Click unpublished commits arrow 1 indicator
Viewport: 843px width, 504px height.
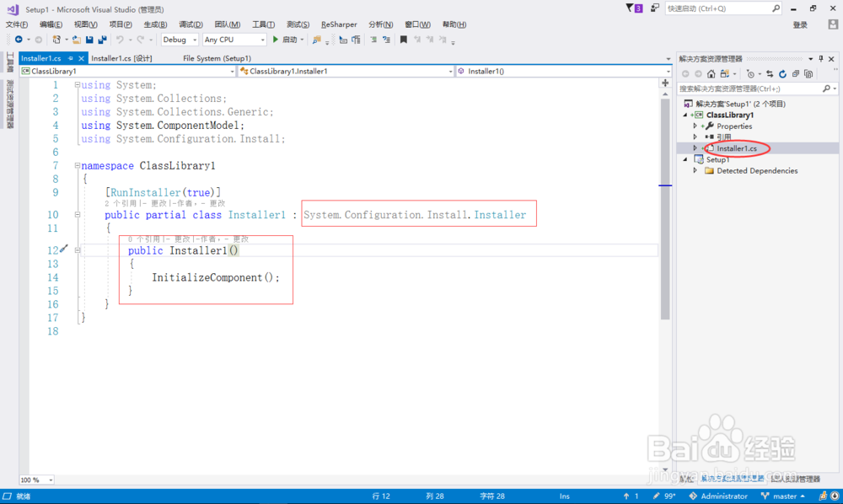coord(631,496)
